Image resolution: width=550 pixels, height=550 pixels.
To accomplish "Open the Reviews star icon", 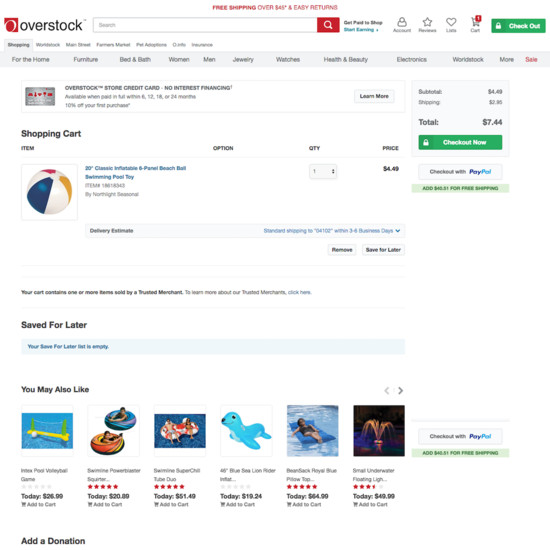I will click(427, 25).
